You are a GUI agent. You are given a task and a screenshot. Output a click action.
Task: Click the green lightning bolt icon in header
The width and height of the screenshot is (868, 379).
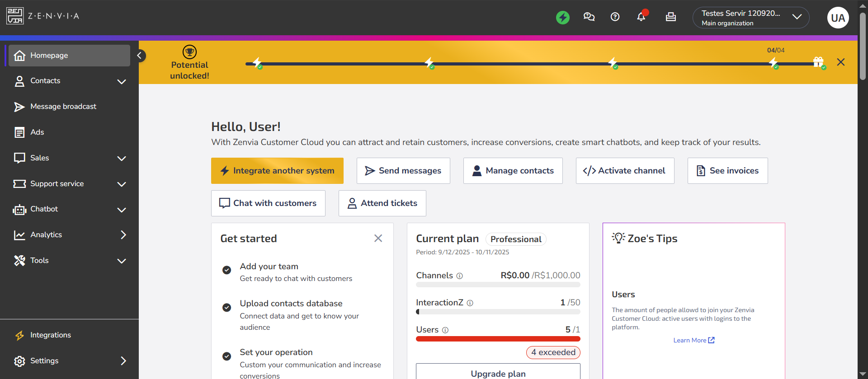click(x=563, y=18)
